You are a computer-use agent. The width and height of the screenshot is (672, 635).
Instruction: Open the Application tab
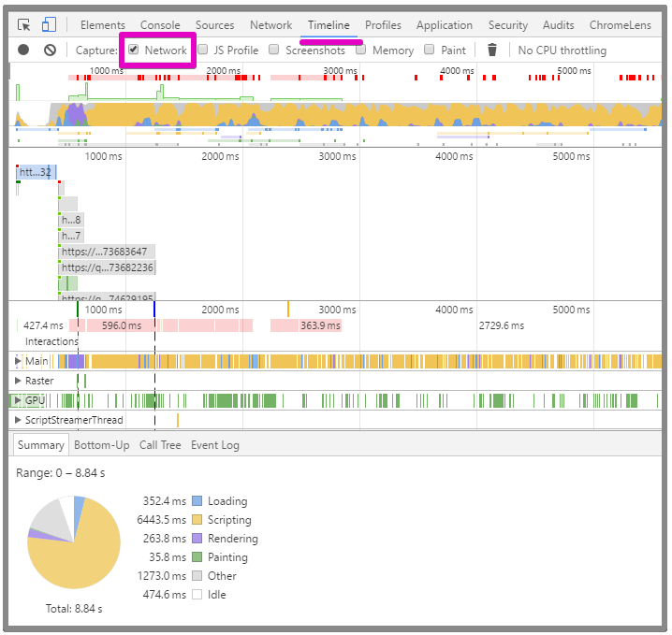pyautogui.click(x=445, y=25)
